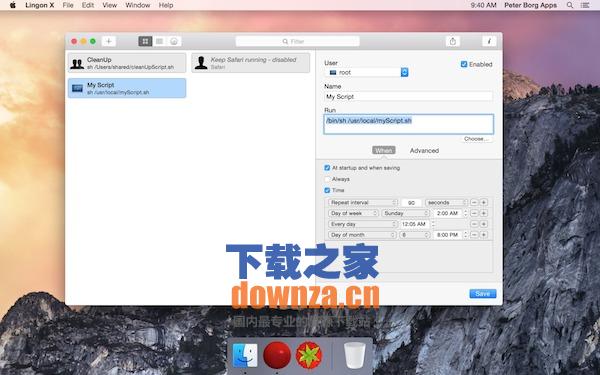
Task: Click the 12:05 AM time field
Action: point(415,224)
